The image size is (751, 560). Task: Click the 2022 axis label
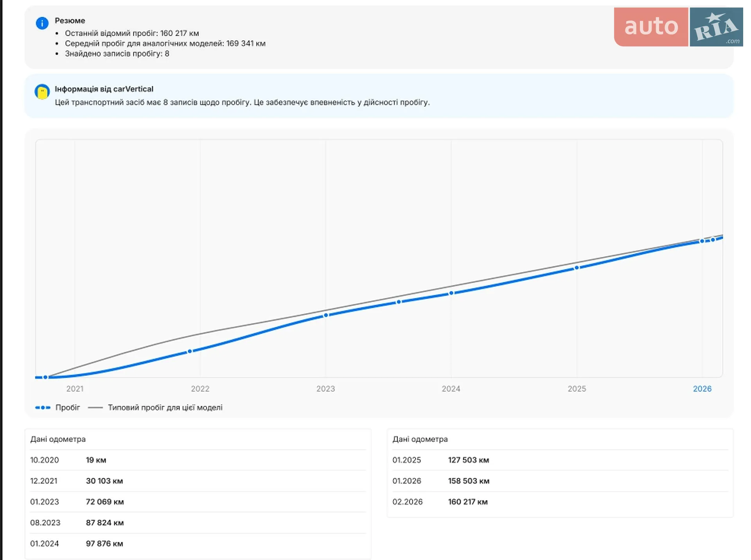point(200,389)
